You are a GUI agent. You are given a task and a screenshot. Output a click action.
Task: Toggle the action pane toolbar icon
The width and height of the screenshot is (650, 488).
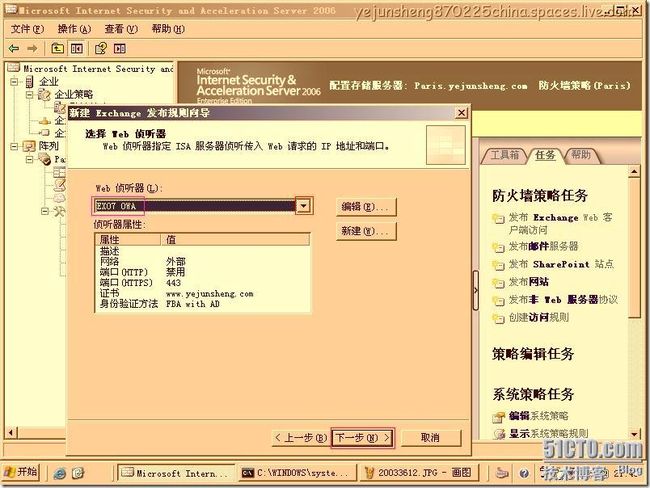pos(120,49)
